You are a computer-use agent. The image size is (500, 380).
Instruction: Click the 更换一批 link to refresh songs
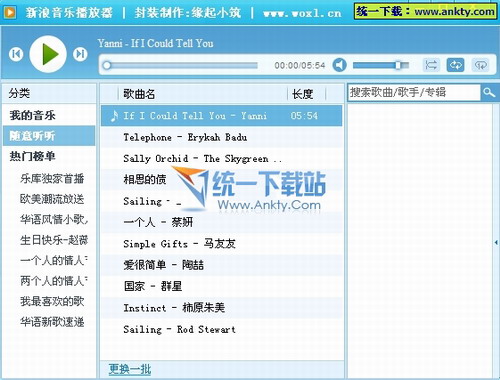coord(130,369)
